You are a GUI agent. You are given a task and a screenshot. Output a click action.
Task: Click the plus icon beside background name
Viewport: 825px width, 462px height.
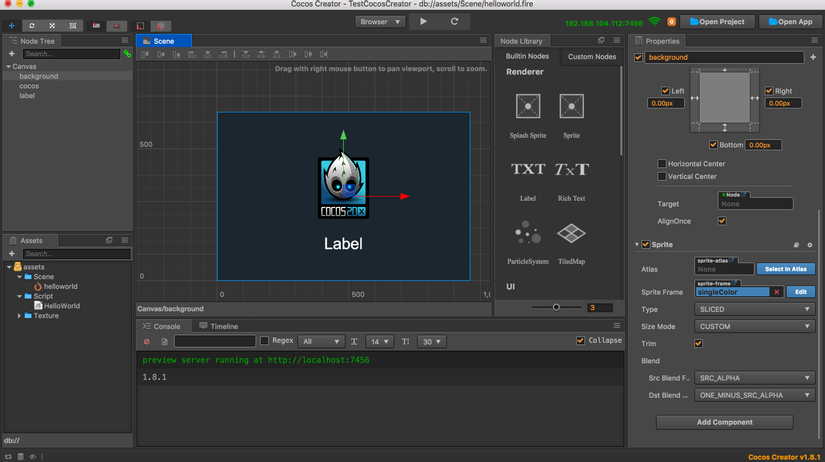[x=813, y=57]
